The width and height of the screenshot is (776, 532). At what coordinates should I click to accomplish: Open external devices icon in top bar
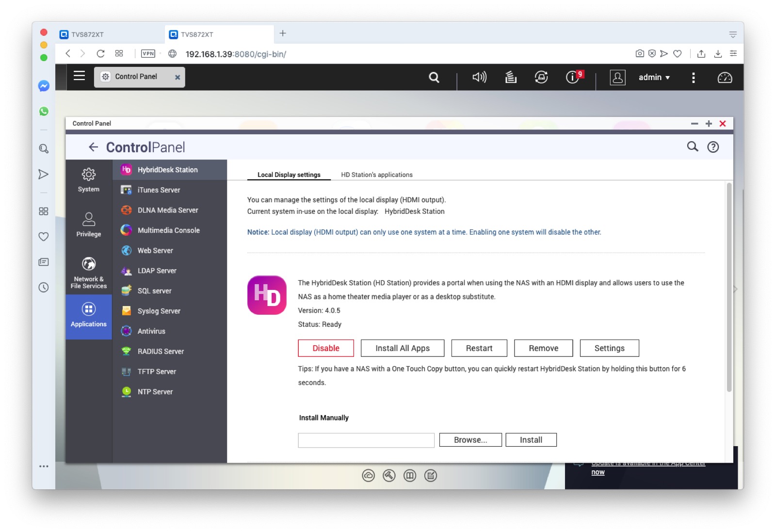pyautogui.click(x=541, y=77)
